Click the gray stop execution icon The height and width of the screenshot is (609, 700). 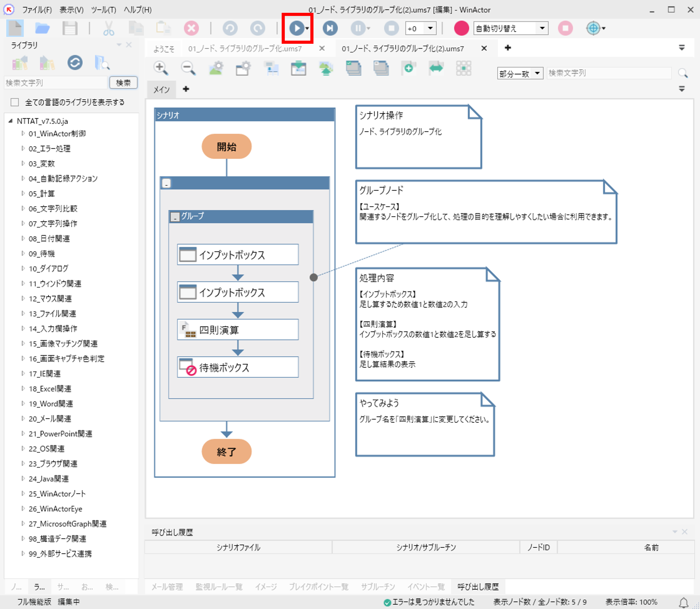(392, 28)
